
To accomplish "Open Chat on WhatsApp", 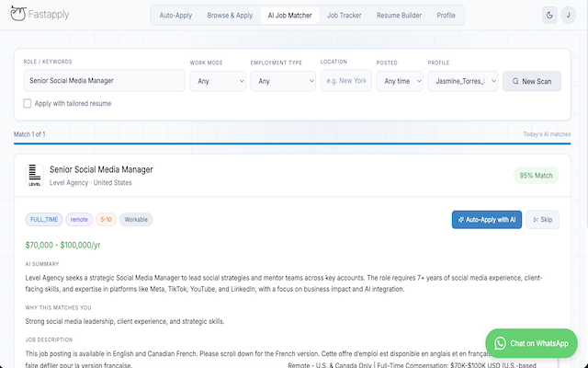I will 531,343.
